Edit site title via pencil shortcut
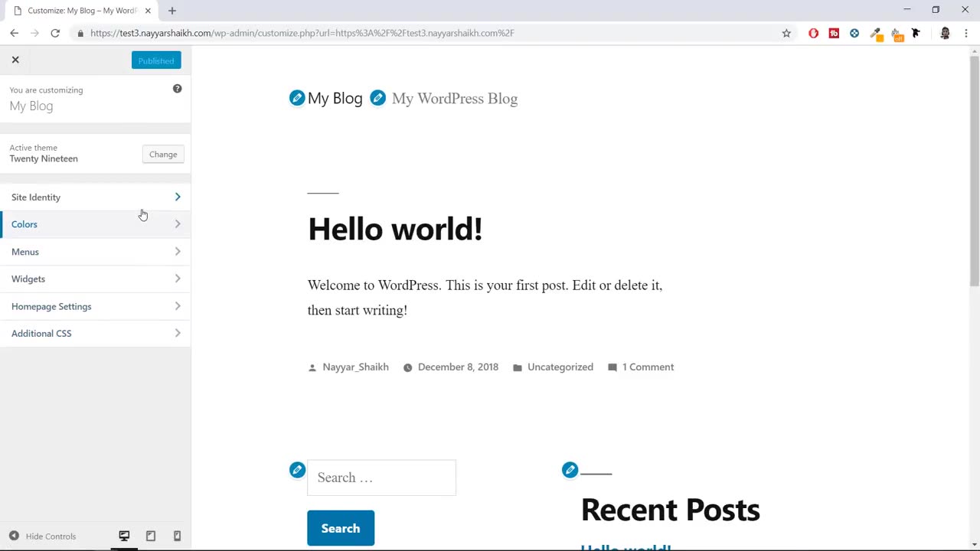Screen dimensions: 980x551 297,98
